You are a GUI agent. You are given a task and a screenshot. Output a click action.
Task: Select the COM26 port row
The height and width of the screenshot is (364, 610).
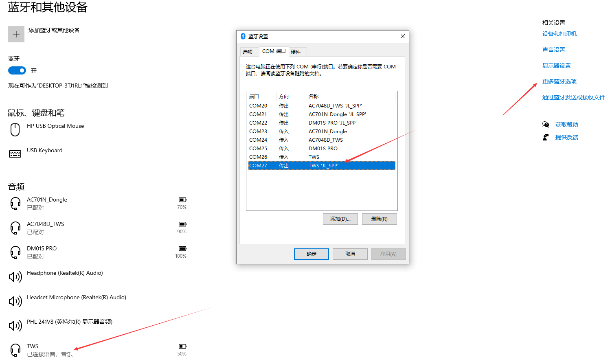coord(322,157)
